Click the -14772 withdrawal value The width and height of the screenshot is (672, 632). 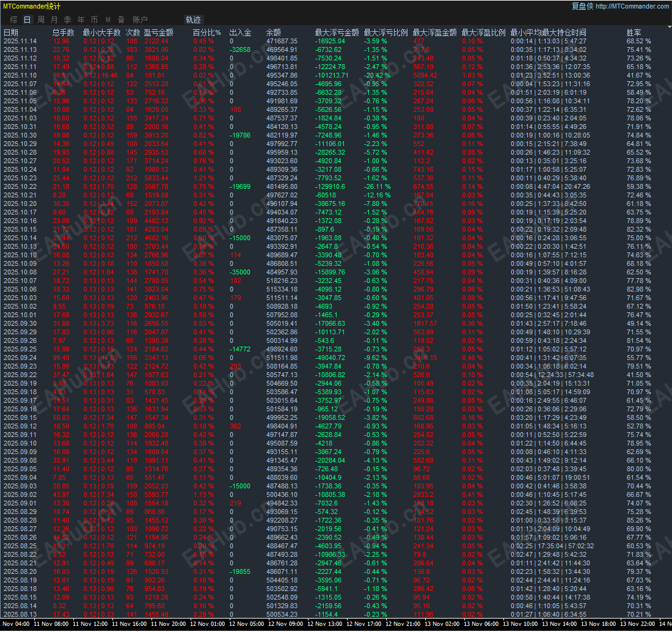(x=240, y=349)
